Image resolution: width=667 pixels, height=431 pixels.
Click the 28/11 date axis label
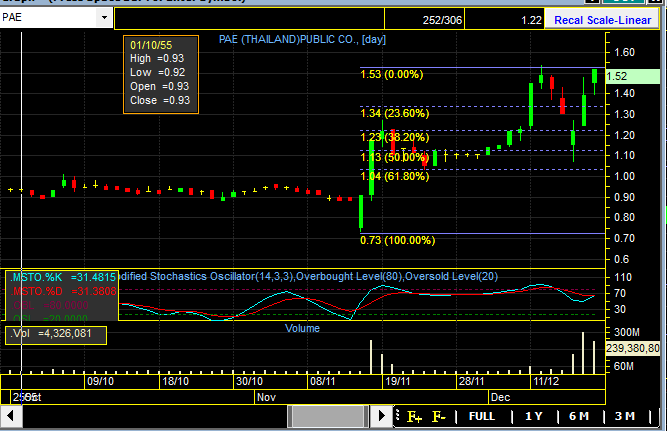(471, 381)
